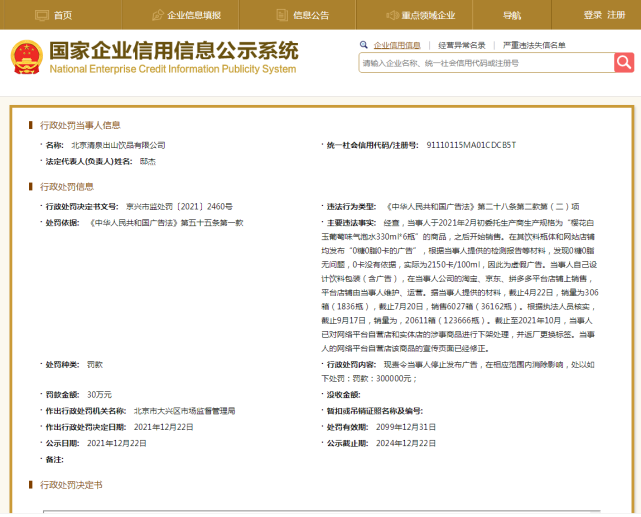This screenshot has height=517, width=641.
Task: Open the 导航 menu item
Action: pyautogui.click(x=512, y=16)
